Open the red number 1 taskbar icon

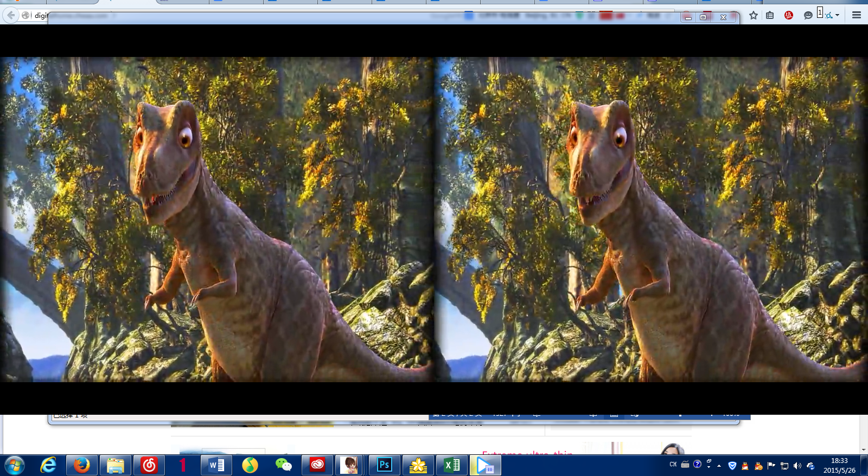click(x=183, y=465)
